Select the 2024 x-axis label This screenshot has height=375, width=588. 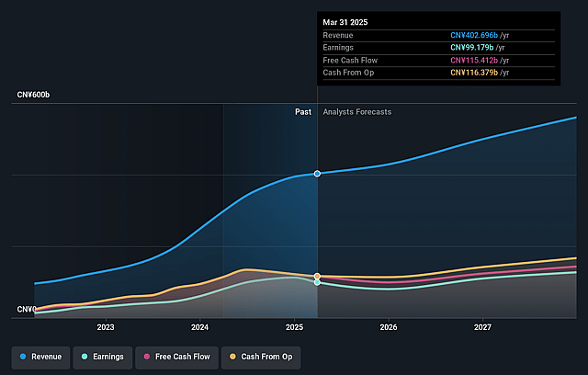(x=199, y=327)
